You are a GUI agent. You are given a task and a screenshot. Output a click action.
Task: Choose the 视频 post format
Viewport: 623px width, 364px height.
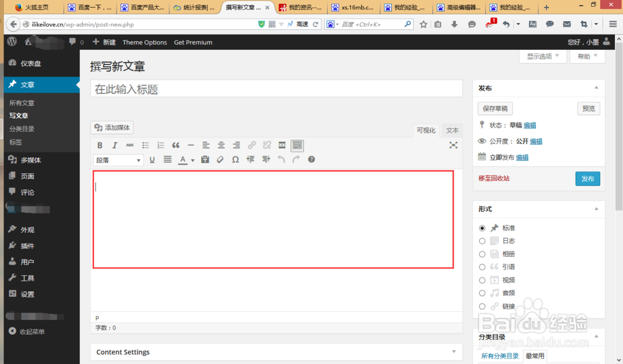coord(482,279)
